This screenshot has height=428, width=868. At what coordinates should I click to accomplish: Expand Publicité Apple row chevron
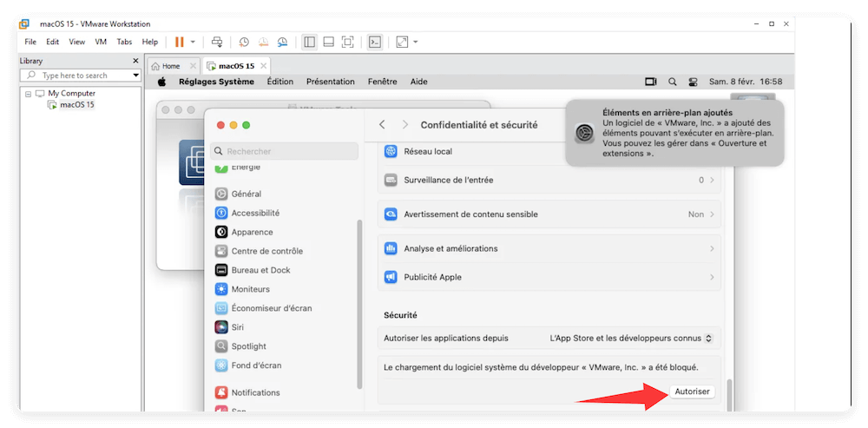(712, 277)
